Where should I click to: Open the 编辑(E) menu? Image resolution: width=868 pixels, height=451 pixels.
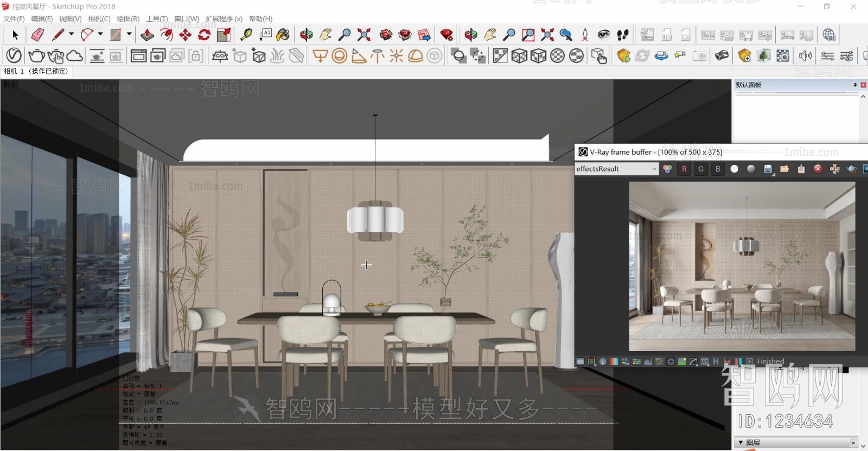pyautogui.click(x=42, y=19)
